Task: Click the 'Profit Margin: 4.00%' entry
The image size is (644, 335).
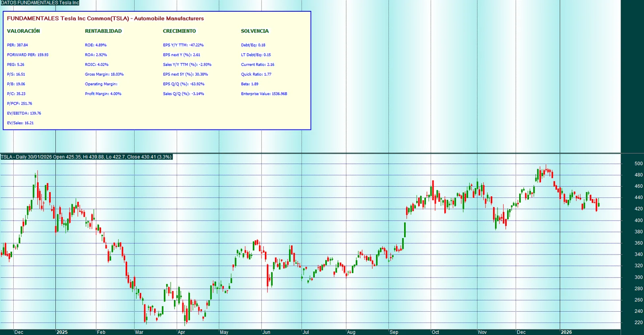Action: point(103,94)
